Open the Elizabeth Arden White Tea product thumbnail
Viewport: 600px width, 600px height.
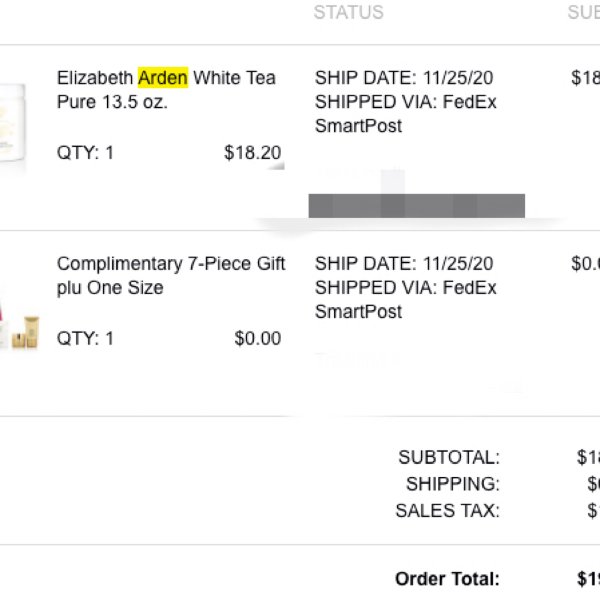pos(13,126)
